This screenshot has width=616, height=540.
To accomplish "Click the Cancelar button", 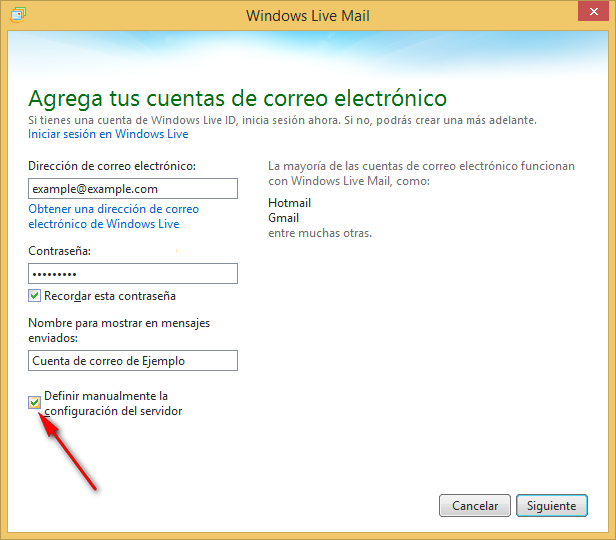I will point(475,505).
